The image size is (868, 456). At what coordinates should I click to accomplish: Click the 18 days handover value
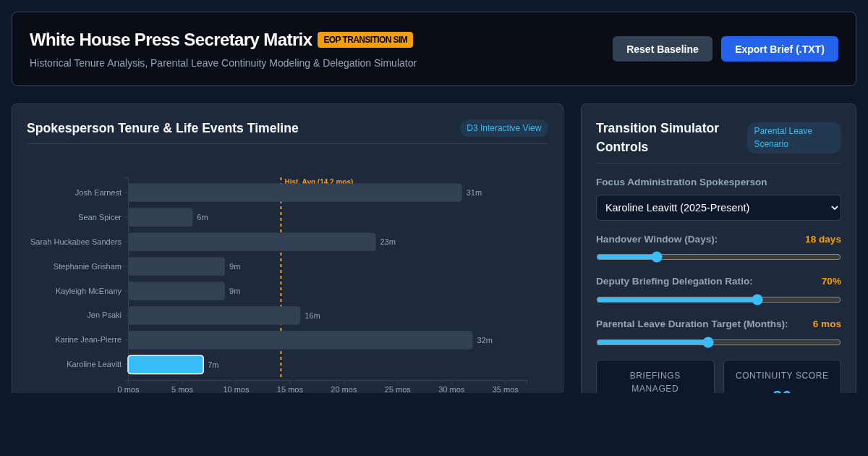coord(823,240)
